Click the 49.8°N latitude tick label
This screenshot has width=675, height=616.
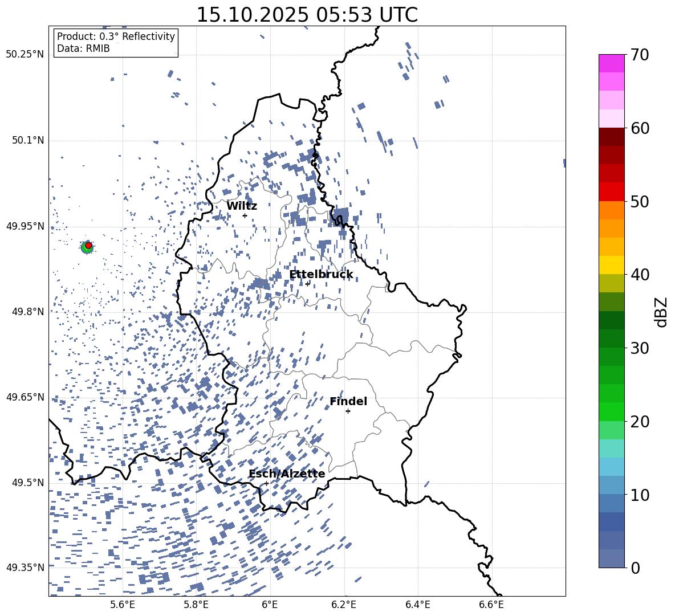pos(28,312)
